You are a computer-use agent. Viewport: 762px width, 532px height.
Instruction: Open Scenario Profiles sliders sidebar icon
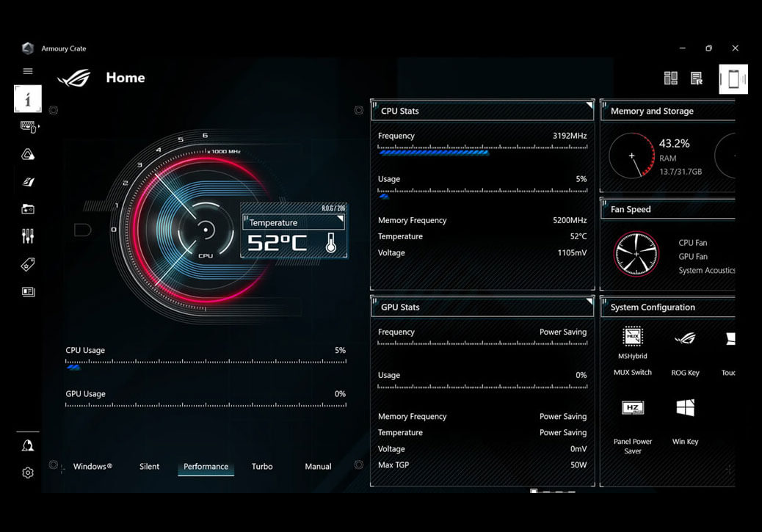28,236
